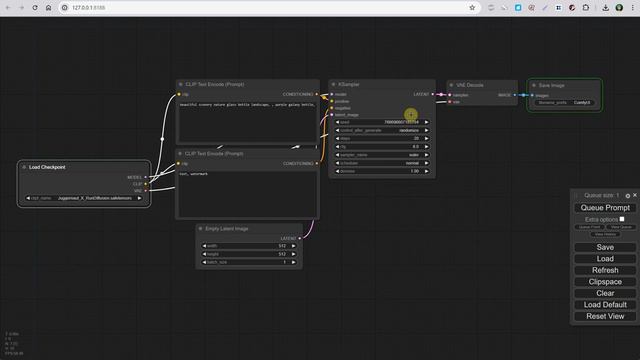
Task: Go to the browser home page icon
Action: [x=48, y=8]
